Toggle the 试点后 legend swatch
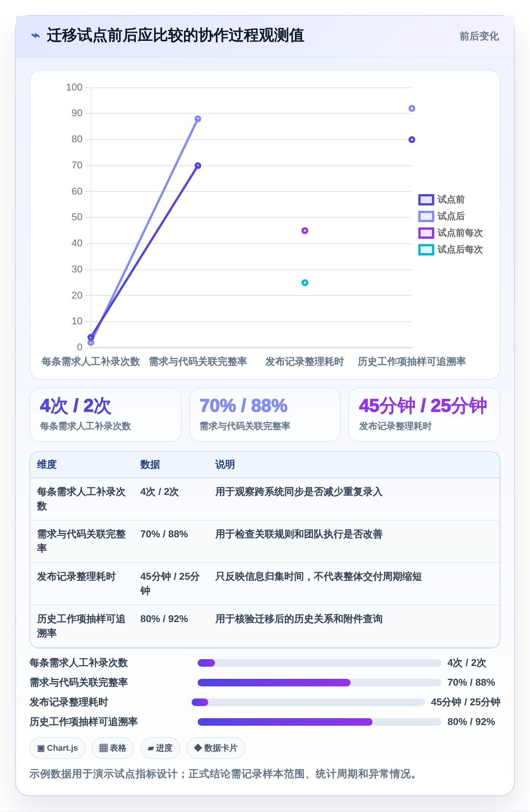This screenshot has width=530, height=812. pyautogui.click(x=426, y=216)
